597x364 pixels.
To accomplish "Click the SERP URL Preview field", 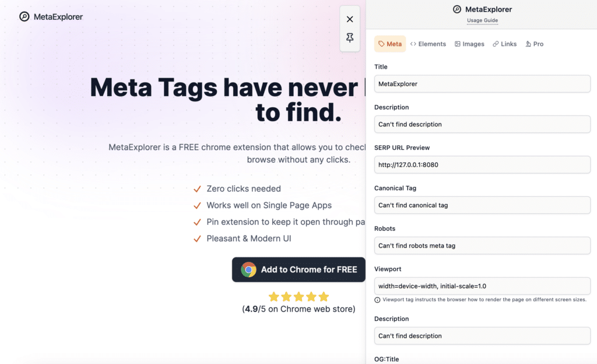I will point(482,165).
